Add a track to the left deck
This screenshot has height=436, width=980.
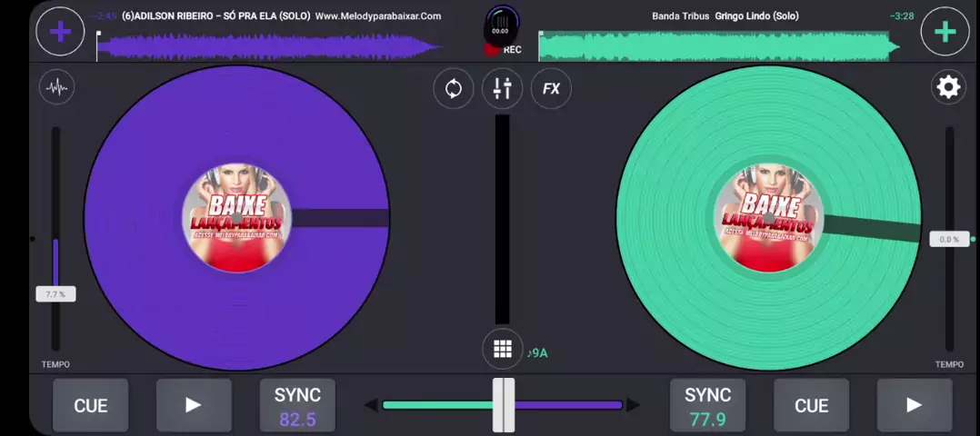point(60,32)
